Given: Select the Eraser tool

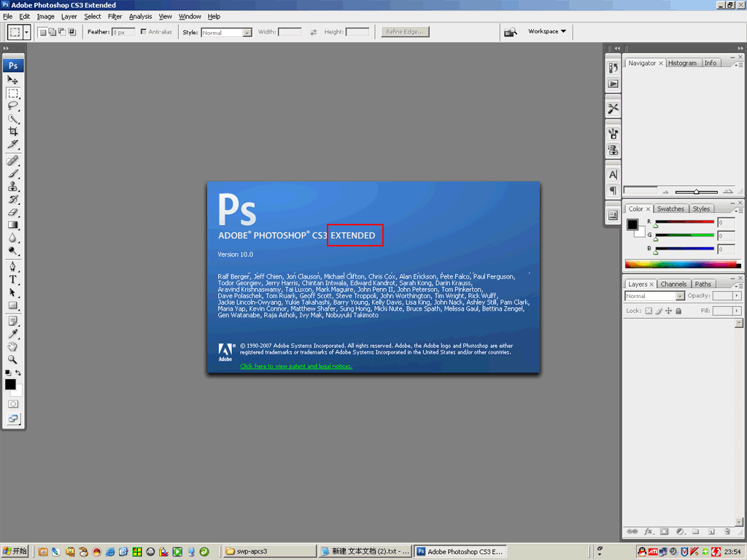Looking at the screenshot, I should coord(13,212).
